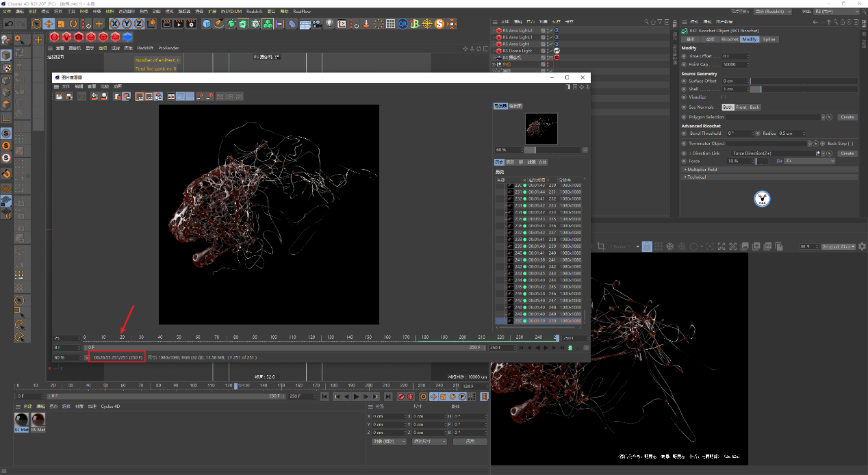
Task: Click the light bulb icon in toolbar
Action: click(329, 24)
